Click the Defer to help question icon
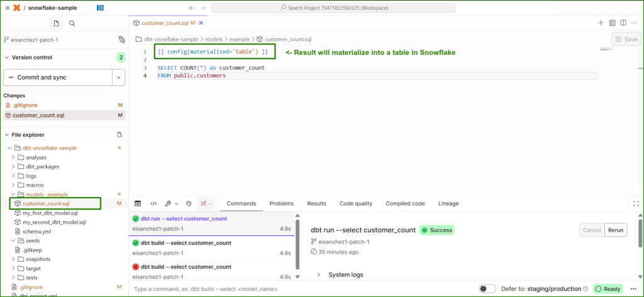This screenshot has width=644, height=297. click(586, 289)
